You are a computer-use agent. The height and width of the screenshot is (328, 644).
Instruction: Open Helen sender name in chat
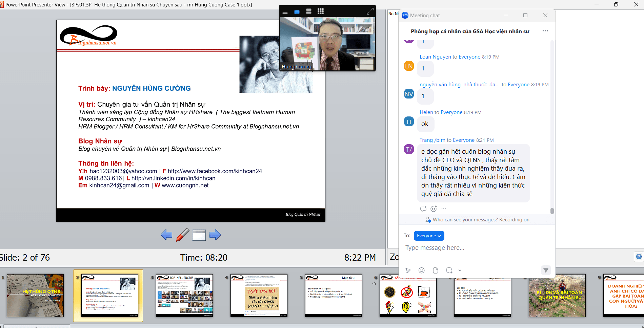426,112
